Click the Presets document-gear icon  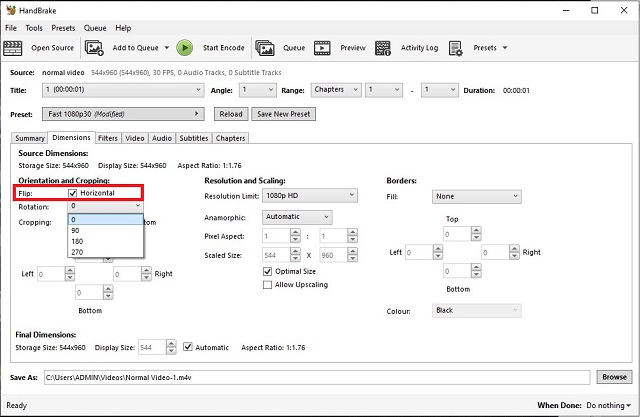click(x=456, y=48)
